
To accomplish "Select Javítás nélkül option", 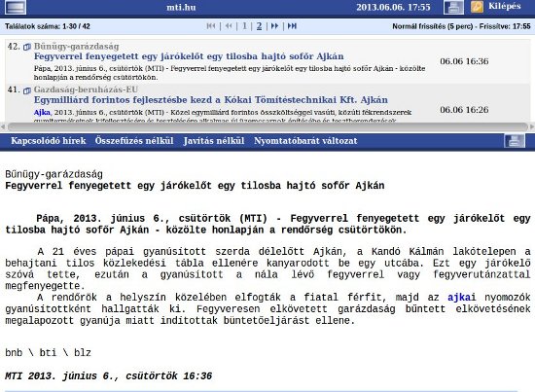I will 214,141.
